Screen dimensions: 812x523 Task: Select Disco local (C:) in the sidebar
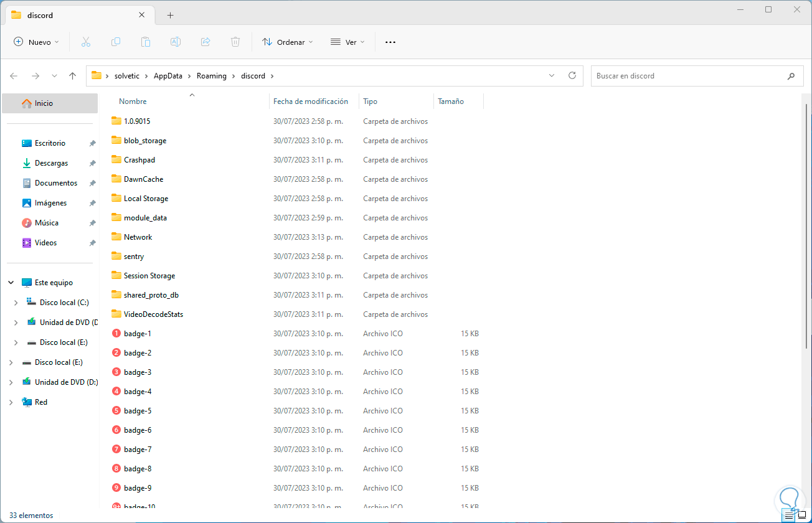[64, 303]
